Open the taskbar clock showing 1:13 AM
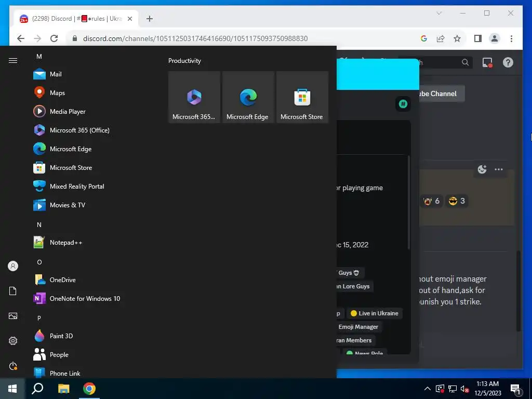The height and width of the screenshot is (399, 532). click(x=487, y=389)
